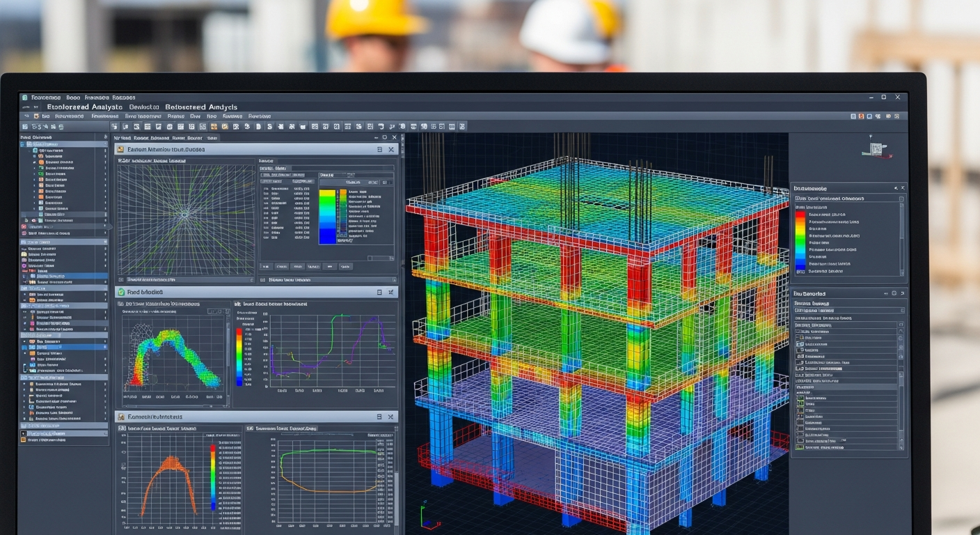Click the orange icon on the radial mesh panel header
Image resolution: width=980 pixels, height=535 pixels.
coord(120,149)
